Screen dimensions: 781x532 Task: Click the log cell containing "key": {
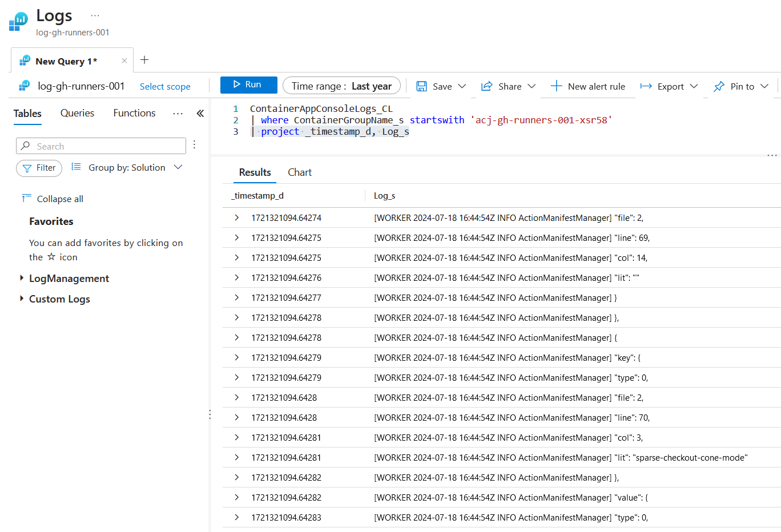[507, 357]
